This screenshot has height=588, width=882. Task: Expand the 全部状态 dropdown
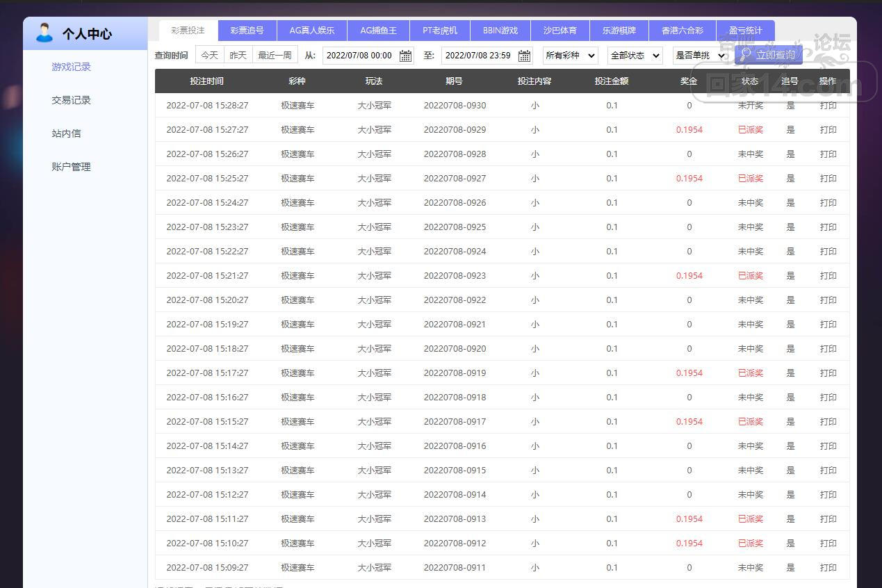(x=635, y=56)
